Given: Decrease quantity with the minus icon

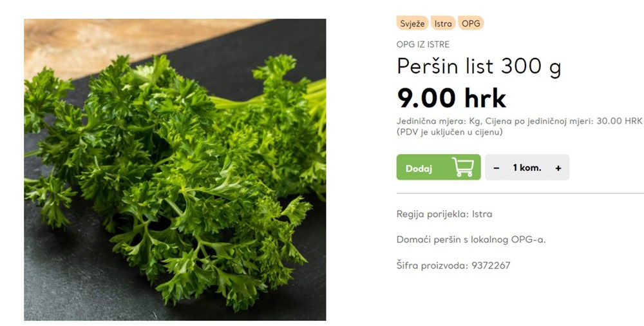Looking at the screenshot, I should (496, 168).
